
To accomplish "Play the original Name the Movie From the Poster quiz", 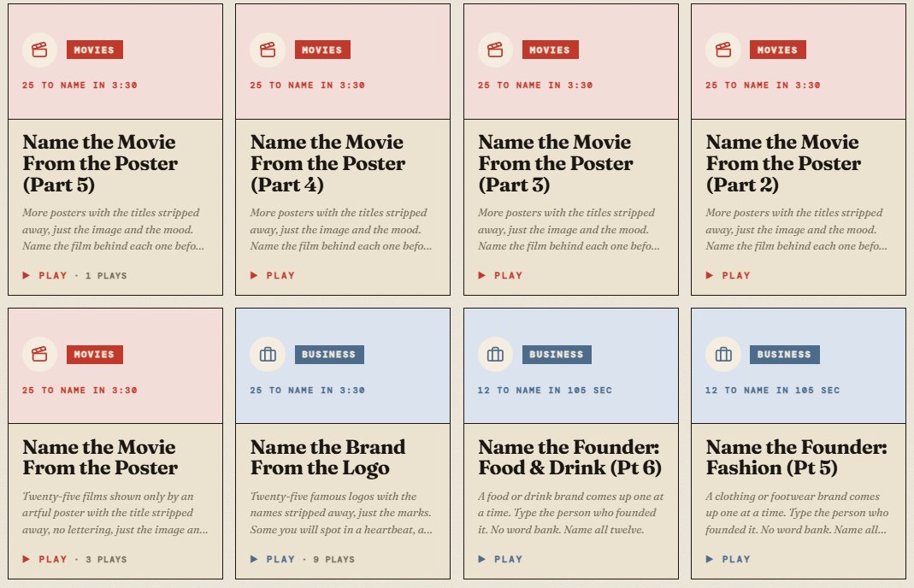I will (x=44, y=559).
